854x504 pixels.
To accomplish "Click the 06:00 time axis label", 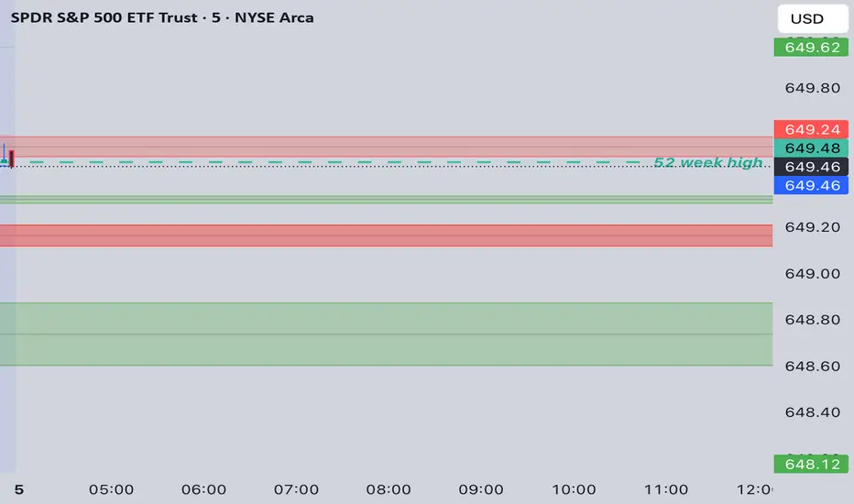I will point(204,489).
